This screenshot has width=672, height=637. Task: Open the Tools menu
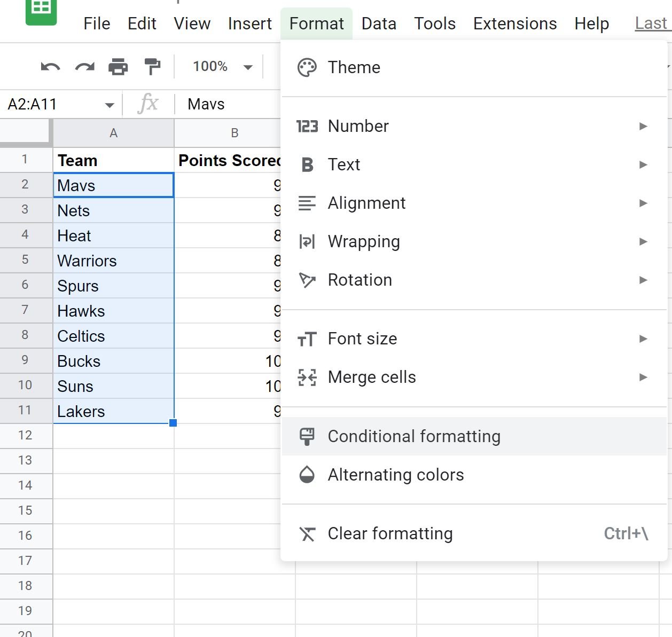[x=435, y=23]
